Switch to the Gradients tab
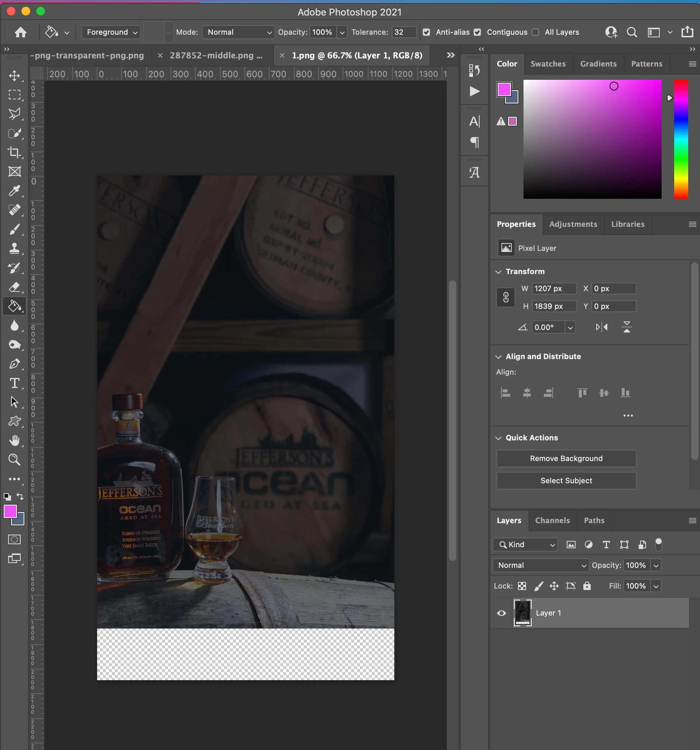Viewport: 700px width, 750px height. (598, 64)
